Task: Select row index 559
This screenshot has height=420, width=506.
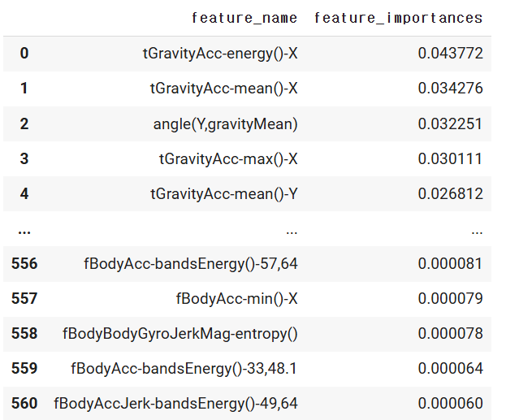Action: point(24,368)
